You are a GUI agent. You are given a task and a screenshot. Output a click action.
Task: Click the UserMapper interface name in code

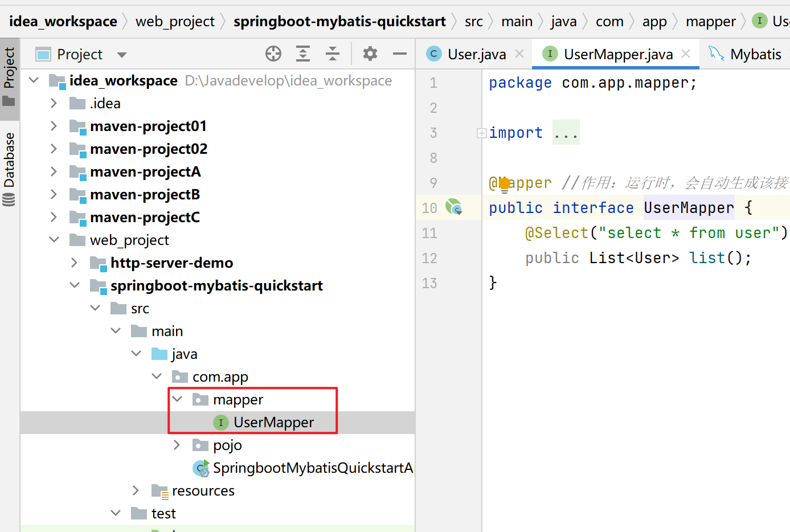point(689,208)
